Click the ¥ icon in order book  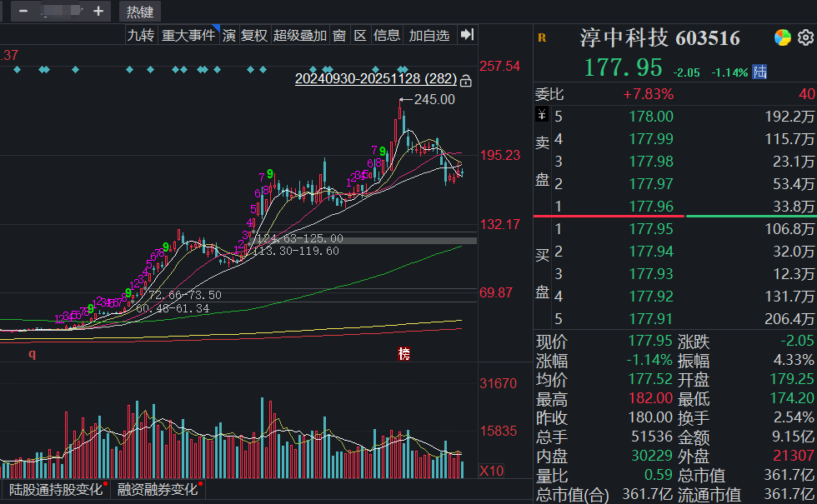point(542,114)
